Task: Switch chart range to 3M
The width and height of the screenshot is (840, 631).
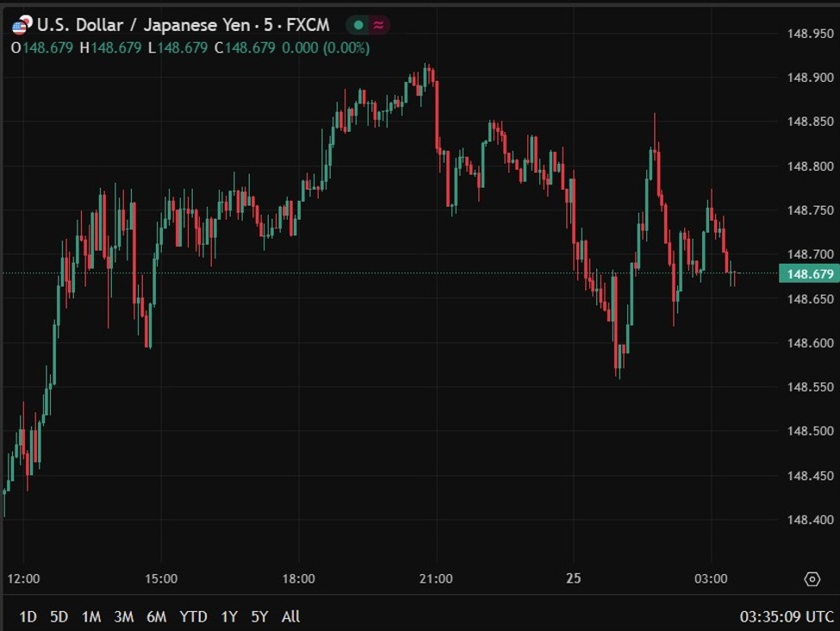Action: 124,616
